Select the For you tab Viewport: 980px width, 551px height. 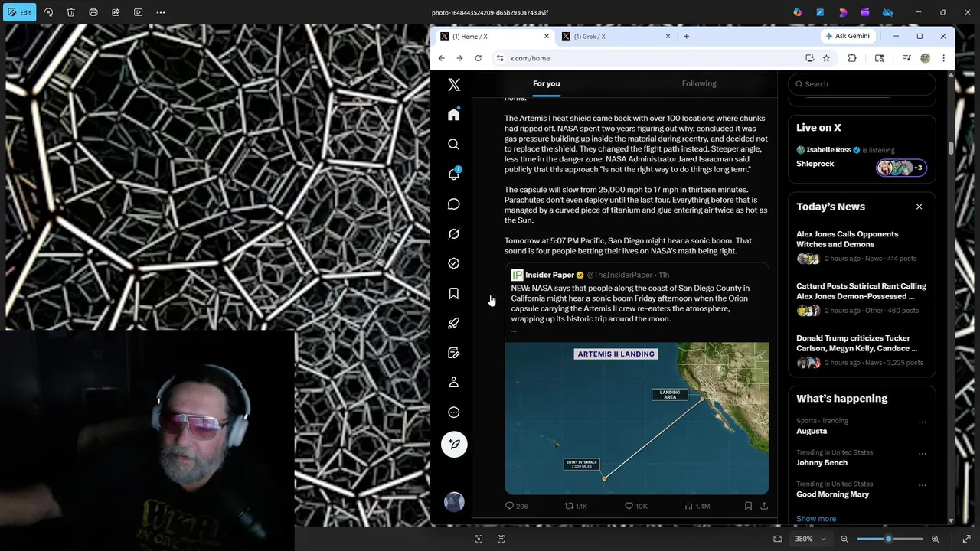point(547,83)
